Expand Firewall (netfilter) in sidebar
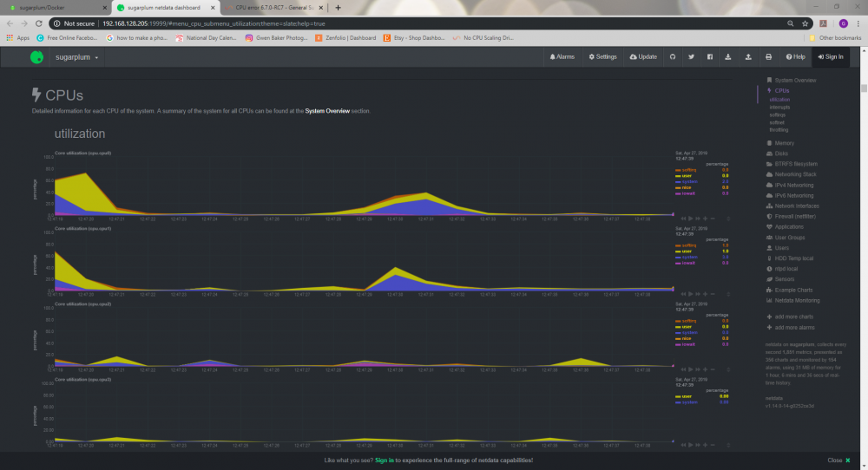Image resolution: width=868 pixels, height=470 pixels. click(795, 217)
